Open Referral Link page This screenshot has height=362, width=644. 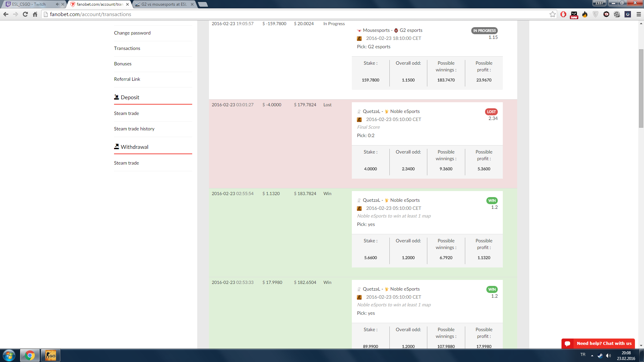[127, 79]
